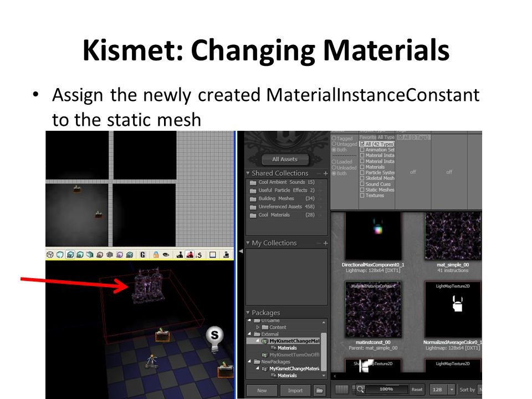Maximize viewport with the square icon
532x399 pixels.
(213, 254)
